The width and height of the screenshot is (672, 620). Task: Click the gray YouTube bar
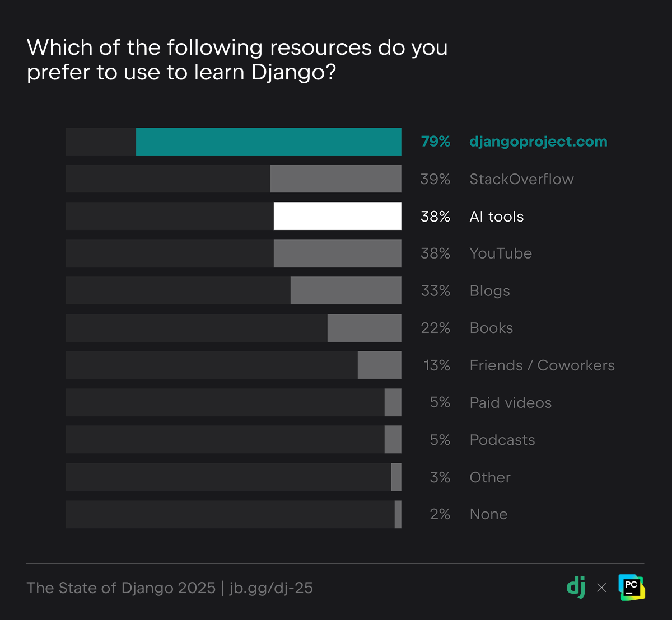337,253
